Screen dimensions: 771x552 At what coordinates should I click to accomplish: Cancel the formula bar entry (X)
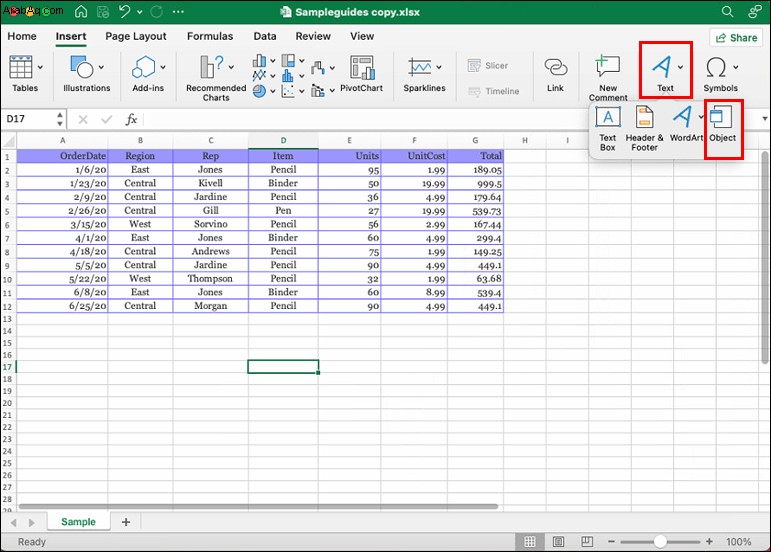83,119
